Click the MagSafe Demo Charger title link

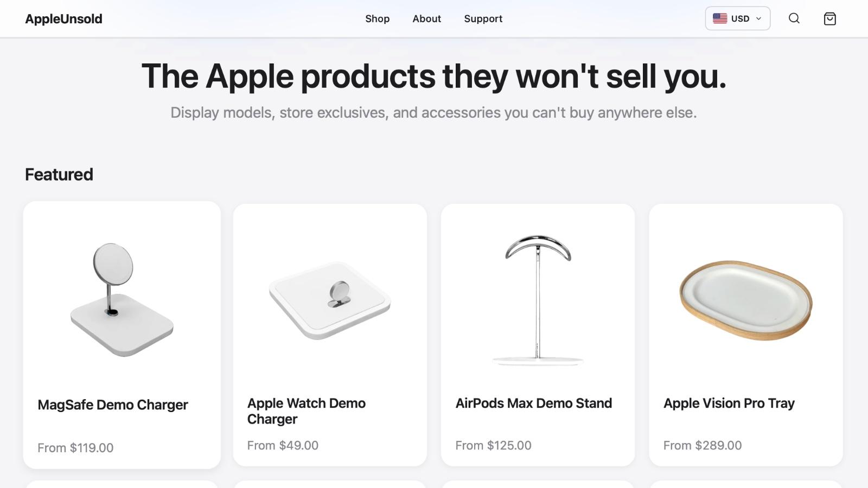click(x=112, y=404)
